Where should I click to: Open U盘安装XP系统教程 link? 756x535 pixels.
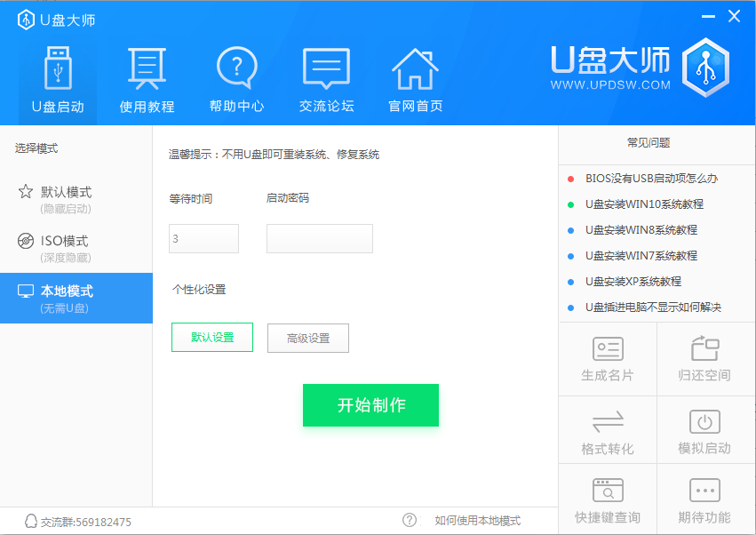coord(633,281)
